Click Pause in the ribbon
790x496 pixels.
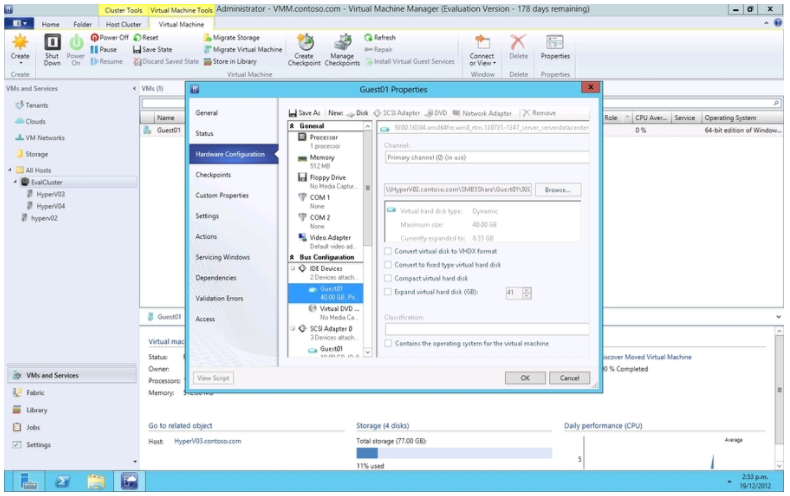[x=104, y=49]
